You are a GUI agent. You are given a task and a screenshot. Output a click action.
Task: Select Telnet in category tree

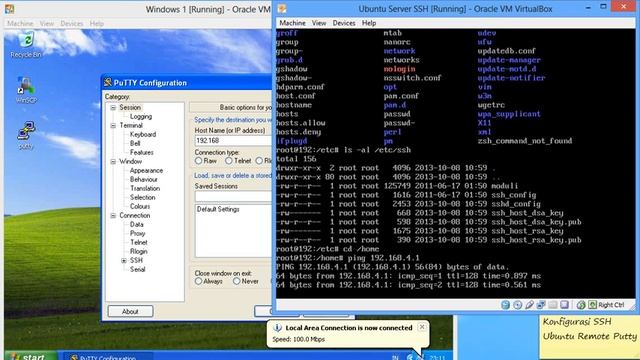139,242
